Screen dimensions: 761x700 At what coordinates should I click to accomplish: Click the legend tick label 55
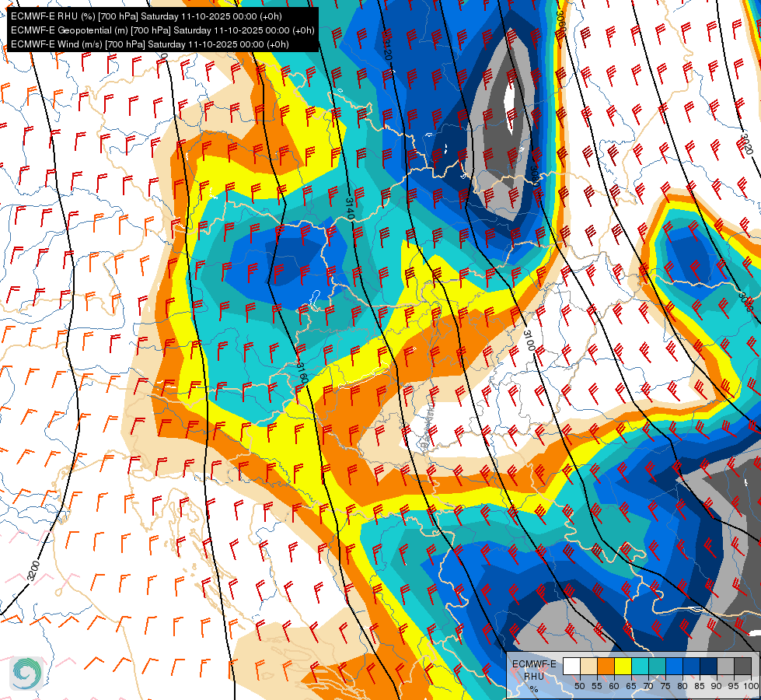tap(597, 687)
